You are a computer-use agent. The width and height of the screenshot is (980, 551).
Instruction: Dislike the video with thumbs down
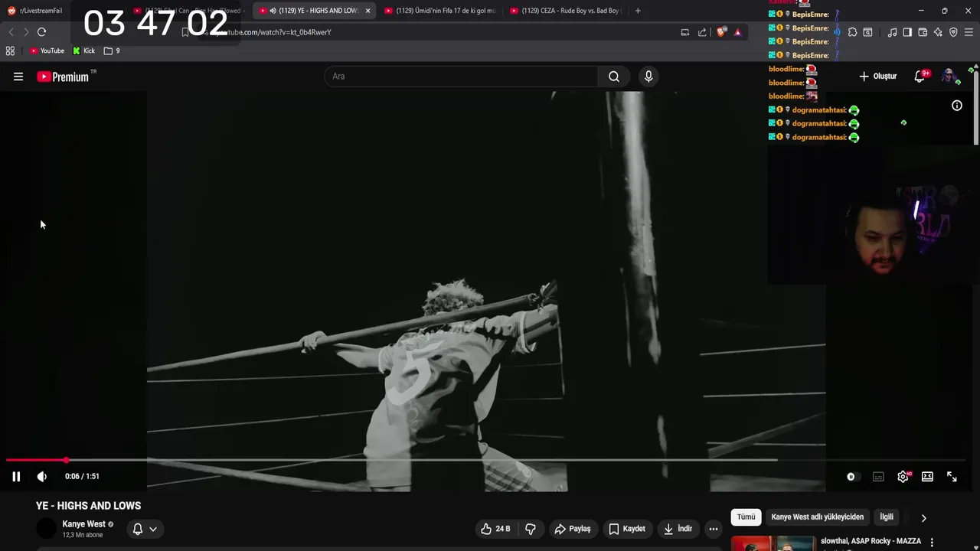click(530, 529)
